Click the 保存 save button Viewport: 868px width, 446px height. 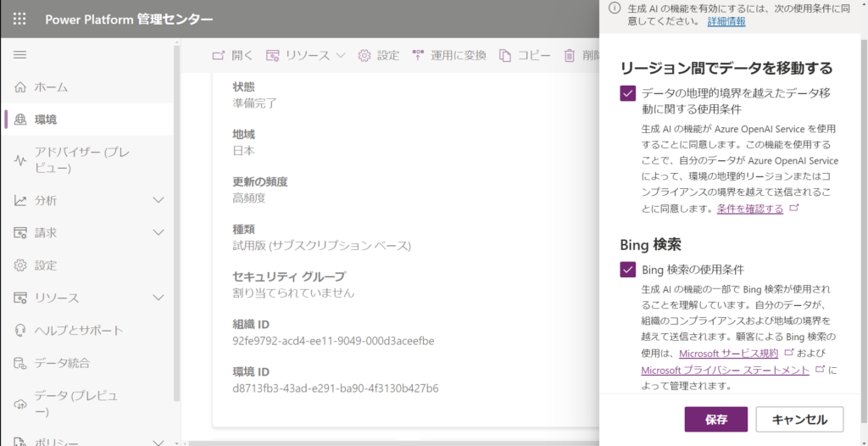(x=715, y=420)
